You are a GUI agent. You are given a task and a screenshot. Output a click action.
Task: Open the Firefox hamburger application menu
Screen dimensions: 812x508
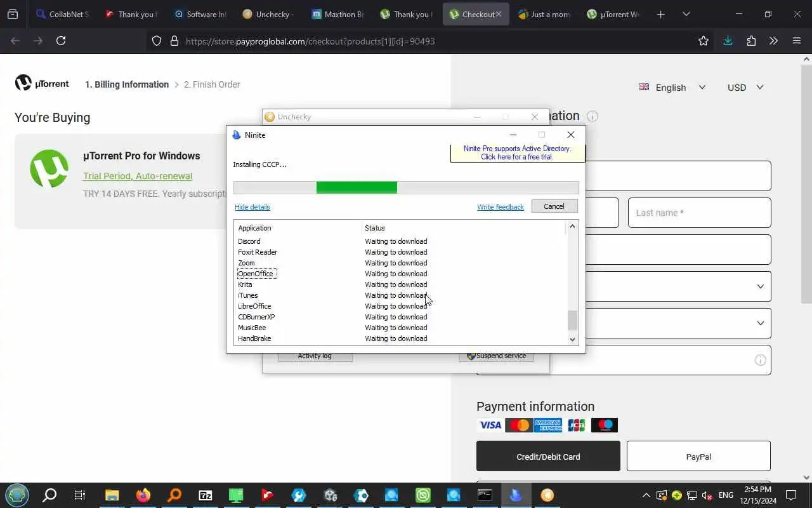point(797,41)
